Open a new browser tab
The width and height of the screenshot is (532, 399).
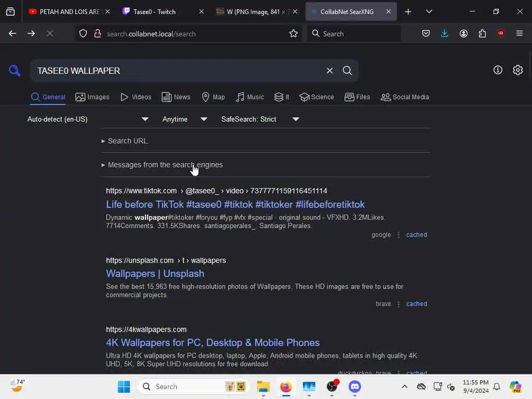[x=408, y=11]
